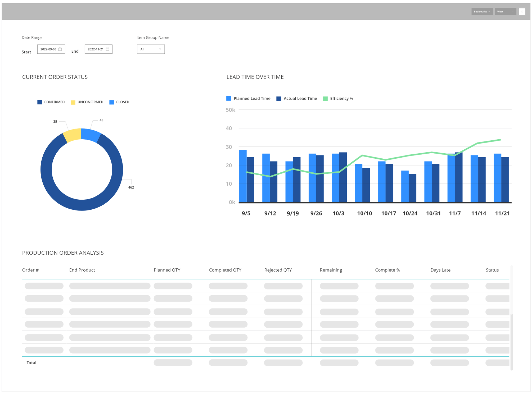Screen dimensions: 532x395
Task: Click the Actual Lead Time legend swatch
Action: 278,98
